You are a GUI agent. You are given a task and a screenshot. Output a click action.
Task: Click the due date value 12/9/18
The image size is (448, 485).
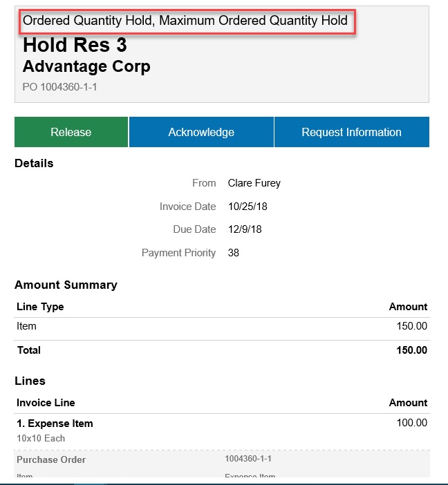pos(245,229)
